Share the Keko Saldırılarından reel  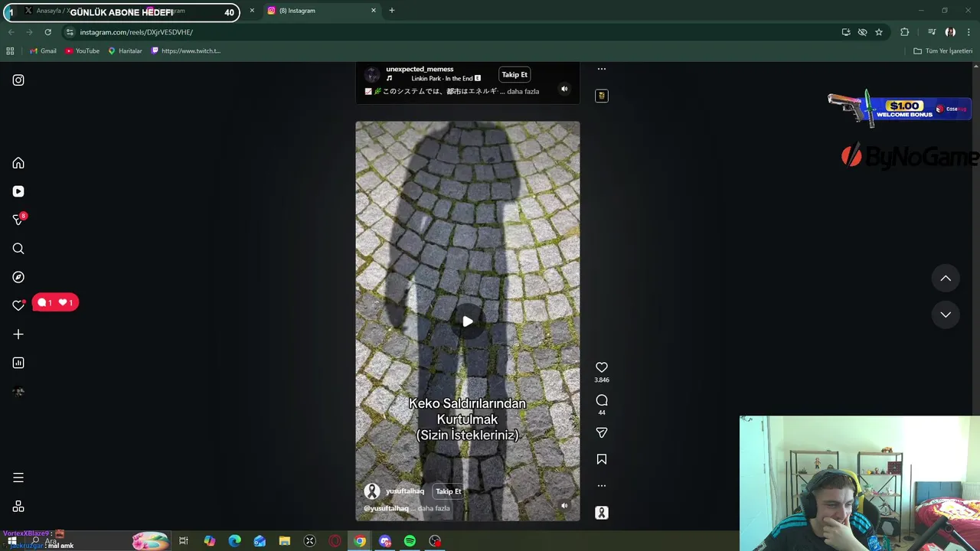click(x=602, y=432)
